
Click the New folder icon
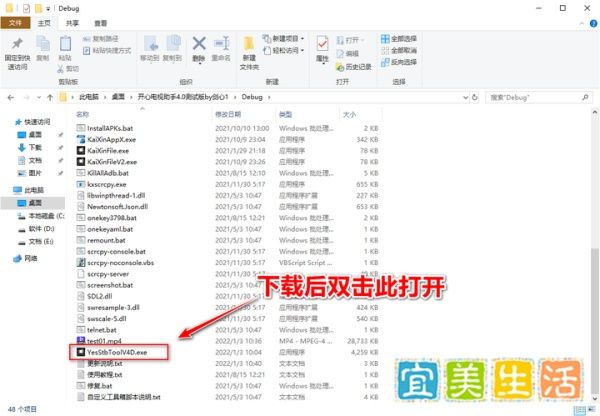249,43
